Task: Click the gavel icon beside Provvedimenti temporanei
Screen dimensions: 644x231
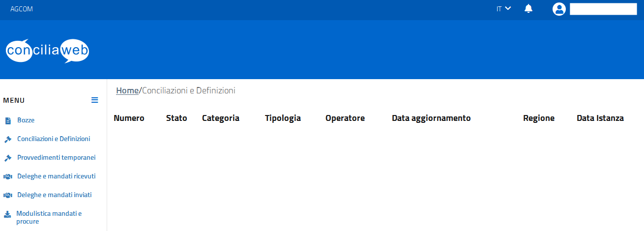Action: (x=8, y=158)
